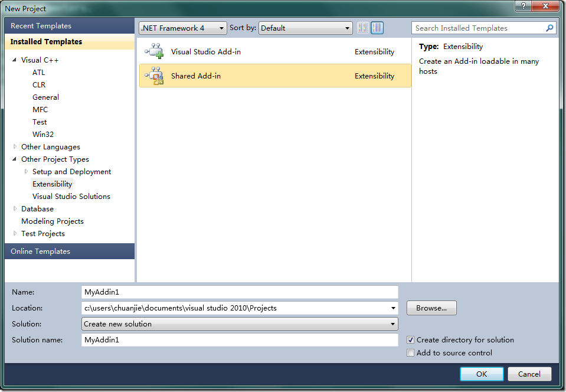Screen dimensions: 566x392
Task: Collapse the Visual C++ tree node
Action: 14,60
